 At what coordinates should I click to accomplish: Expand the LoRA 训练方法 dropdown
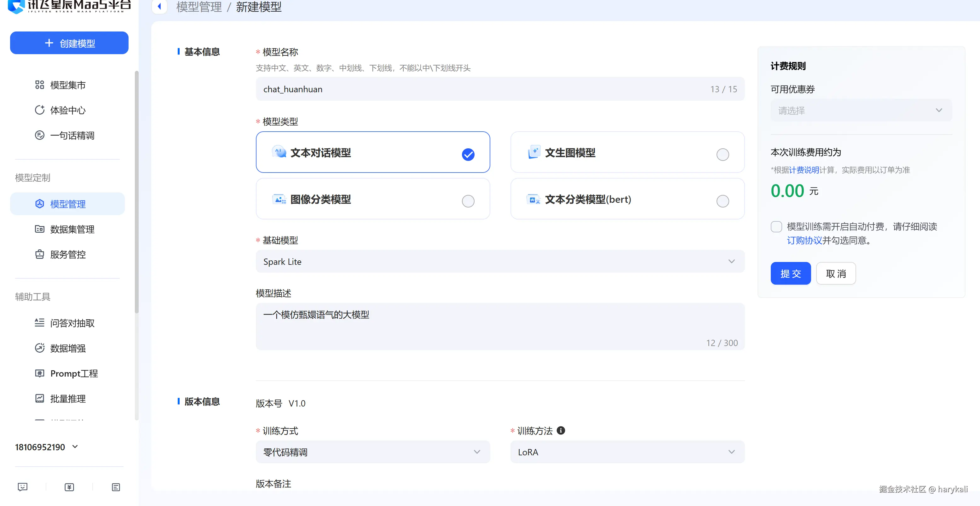click(x=627, y=452)
